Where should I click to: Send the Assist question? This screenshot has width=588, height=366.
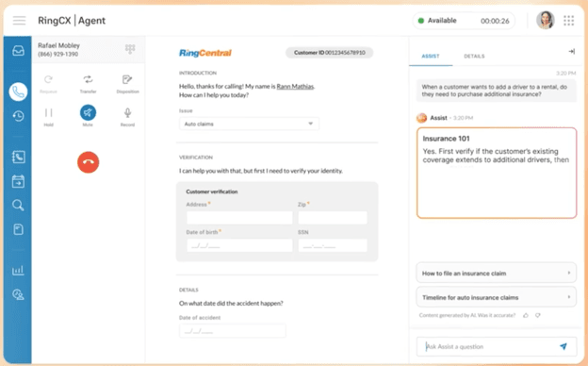point(563,346)
